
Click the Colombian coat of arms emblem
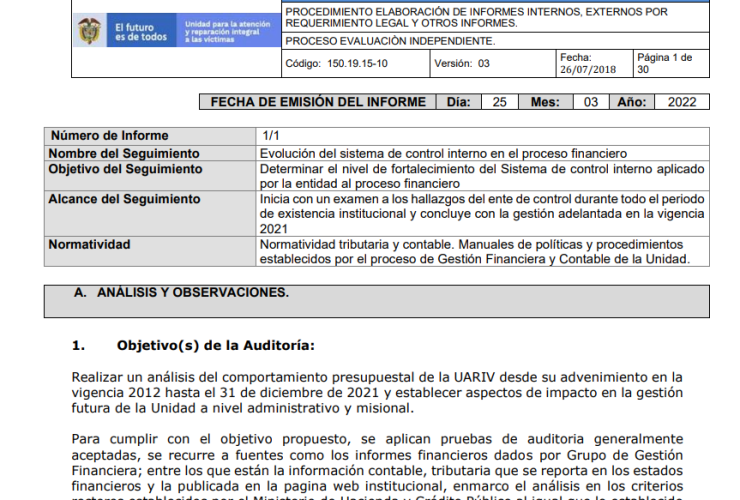coord(90,30)
